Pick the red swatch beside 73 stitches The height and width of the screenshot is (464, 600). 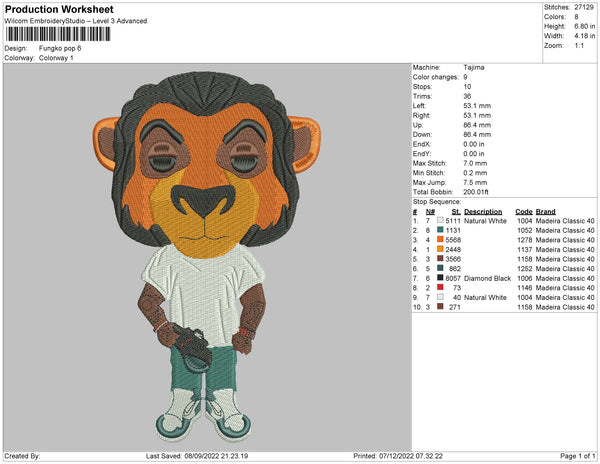point(440,287)
